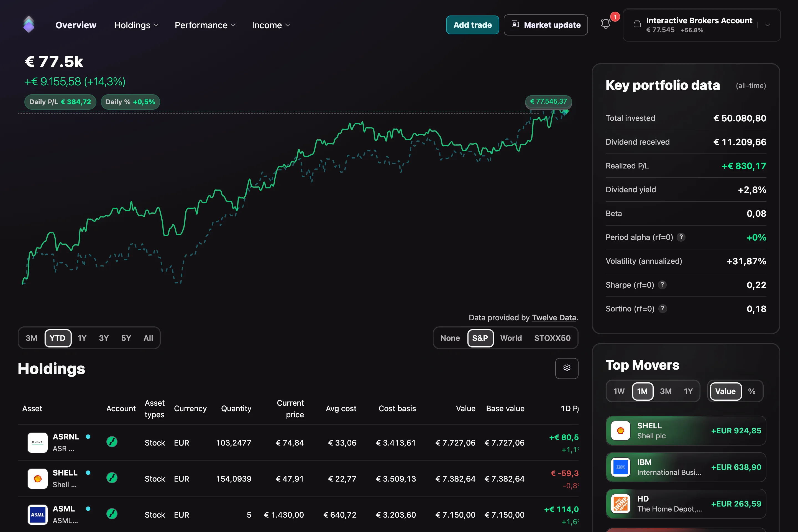
Task: Click the account icon in ASML row
Action: pos(112,514)
